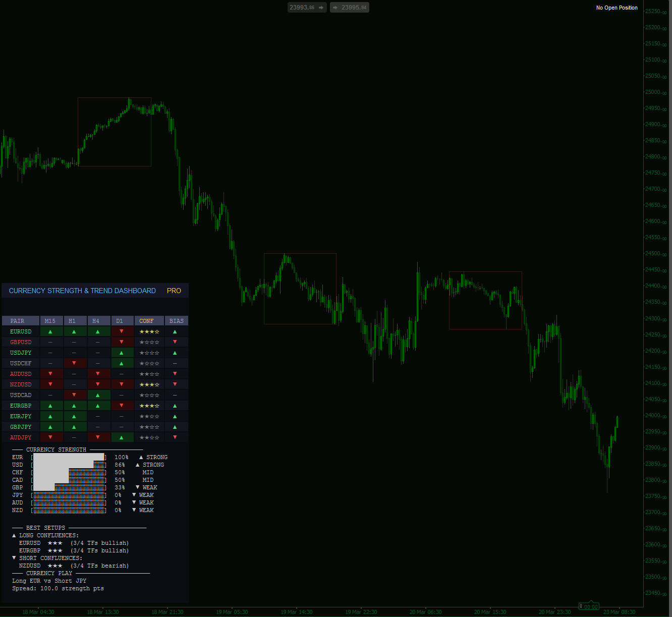Click the CONF column header
The height and width of the screenshot is (617, 672).
point(147,321)
